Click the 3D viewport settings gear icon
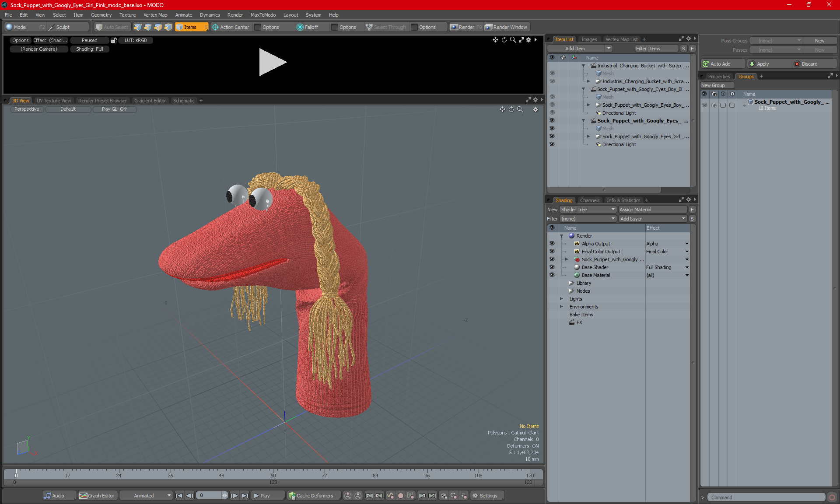 coord(535,109)
